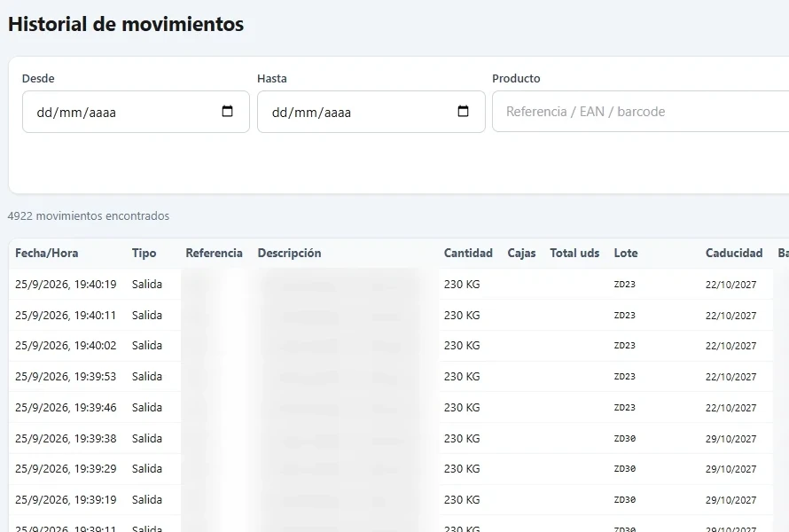Click lot ZD23 in the 19:39:46 row
This screenshot has width=789, height=532.
624,407
